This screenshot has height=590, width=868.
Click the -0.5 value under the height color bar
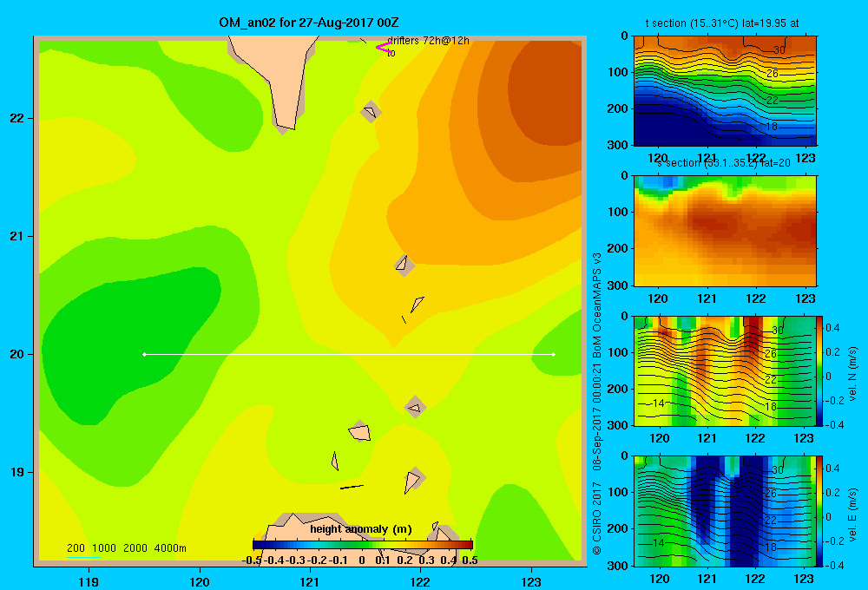point(252,560)
